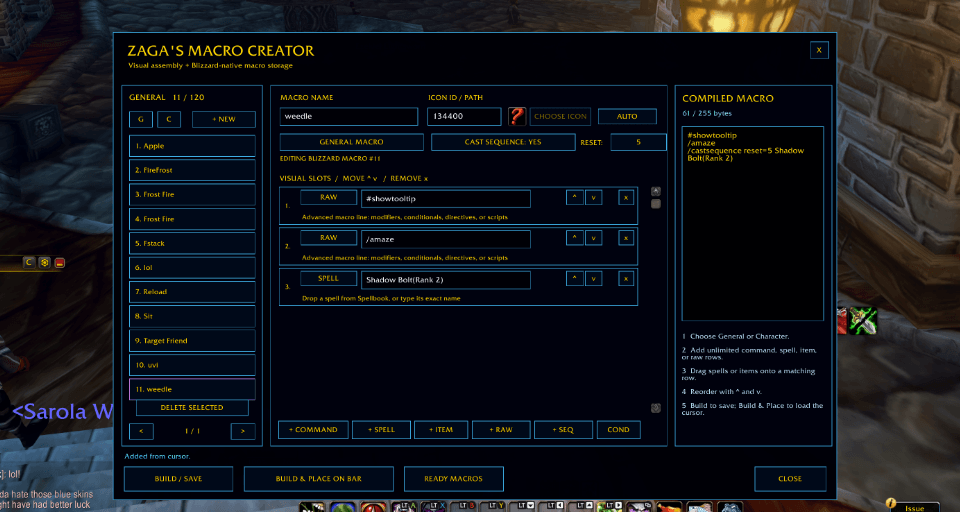Click the CHOOSE ICON button
This screenshot has height=512, width=960.
click(x=560, y=116)
